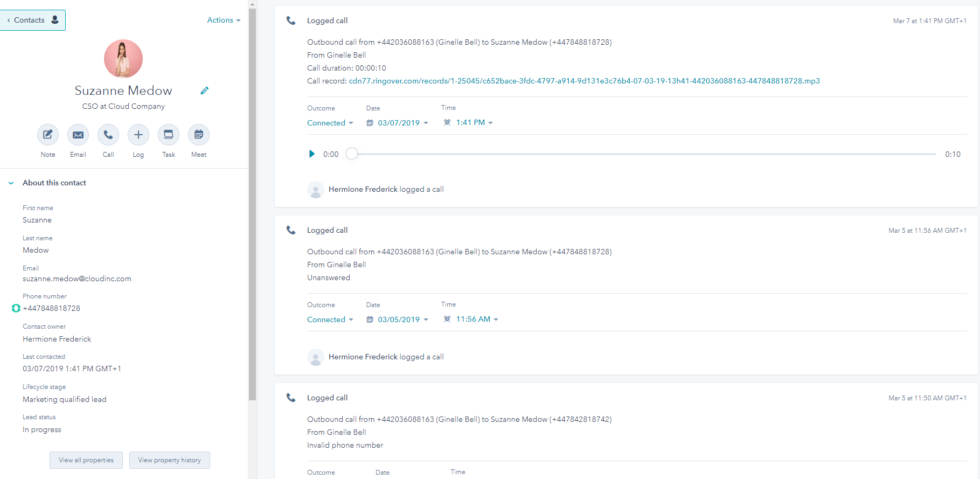This screenshot has width=980, height=479.
Task: Click Suzanne Medow's profile avatar
Action: click(123, 59)
